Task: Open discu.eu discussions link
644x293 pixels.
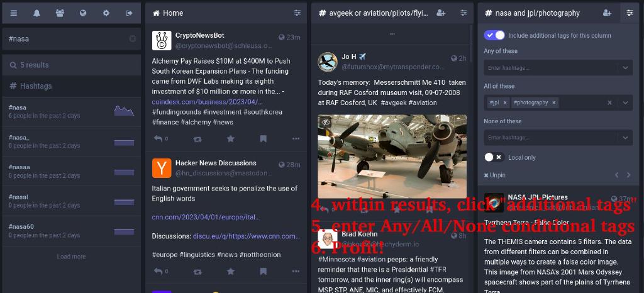Action: click(247, 236)
